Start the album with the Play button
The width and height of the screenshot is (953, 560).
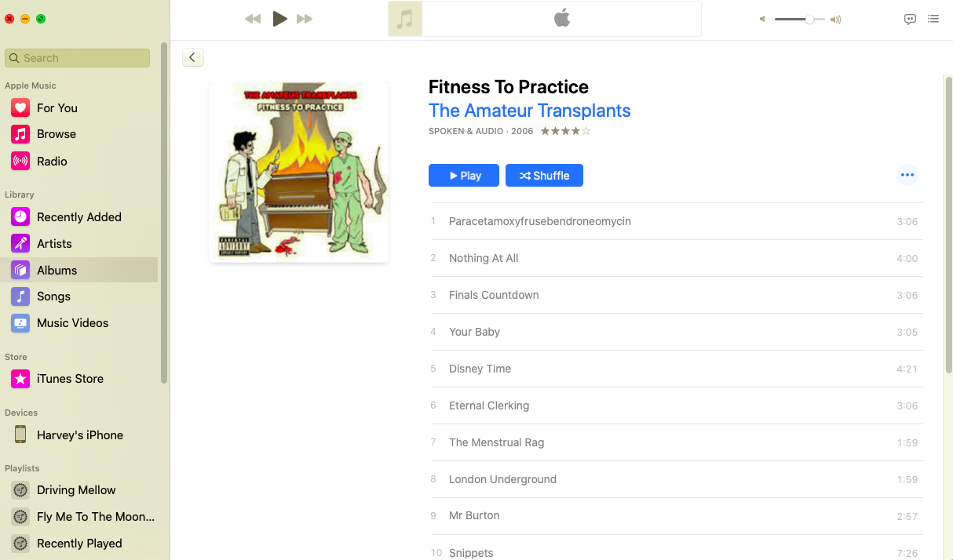coord(464,176)
